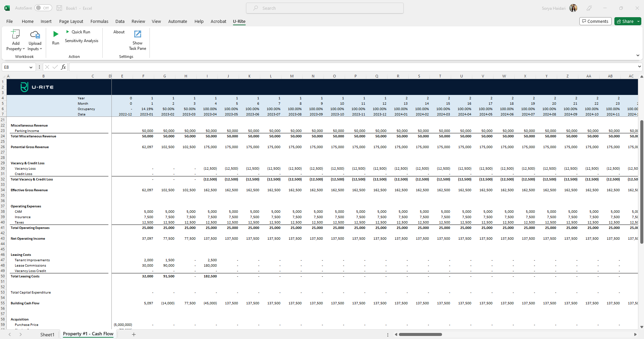This screenshot has width=644, height=339.
Task: Click the Upload Inputs cloud icon
Action: pos(35,34)
